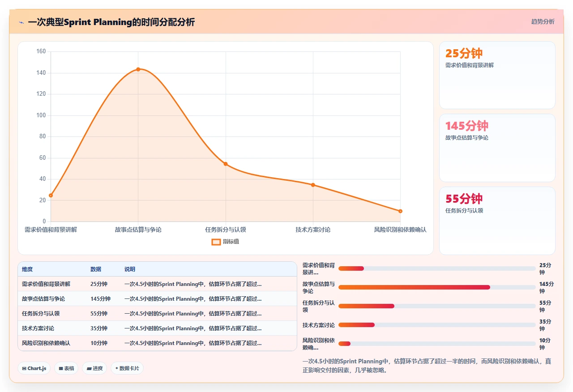Select the 技术方案讨论 table row
The image size is (573, 392).
pyautogui.click(x=157, y=328)
